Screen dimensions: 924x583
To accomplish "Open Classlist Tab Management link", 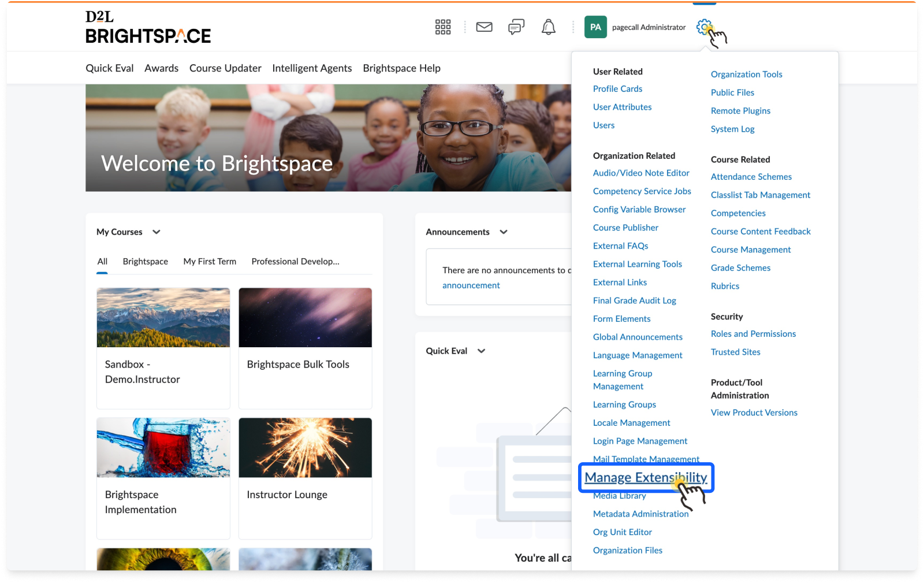I will pyautogui.click(x=761, y=195).
